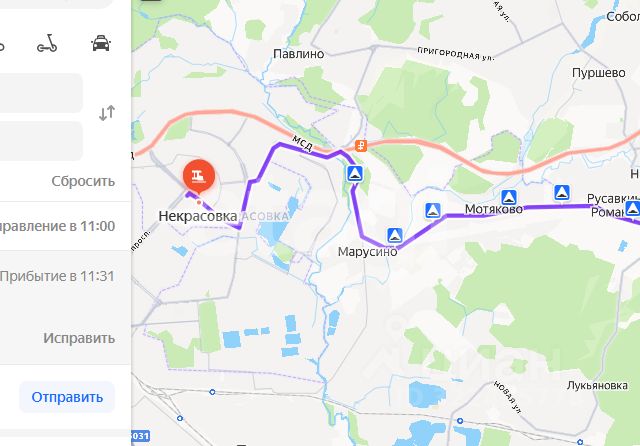
Task: Swap start and destination with arrows icon
Action: 107,113
